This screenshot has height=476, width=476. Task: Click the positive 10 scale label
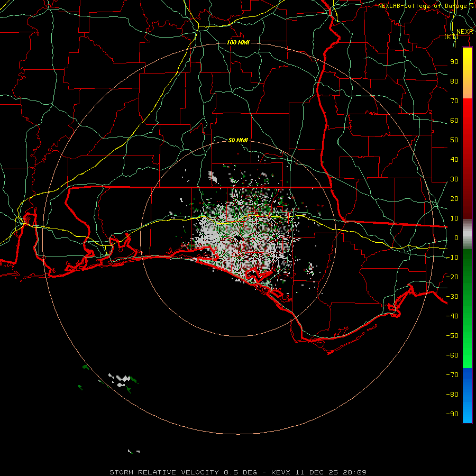454,218
